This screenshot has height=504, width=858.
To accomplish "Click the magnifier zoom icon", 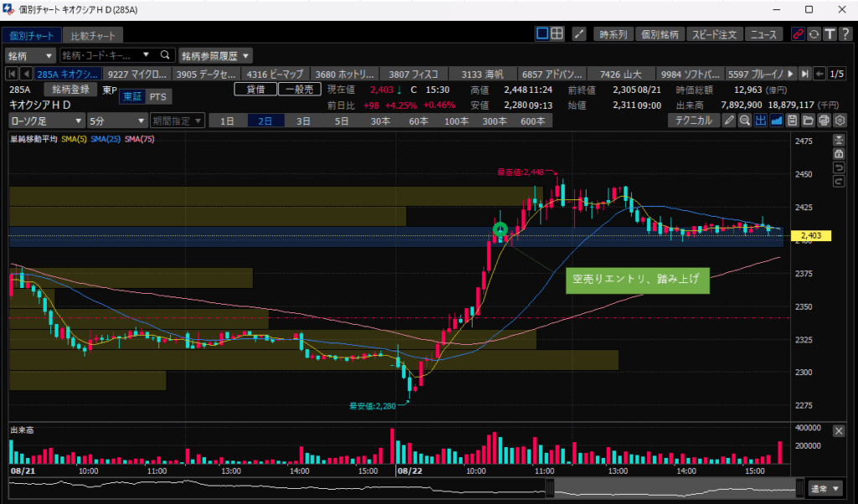I will 744,121.
